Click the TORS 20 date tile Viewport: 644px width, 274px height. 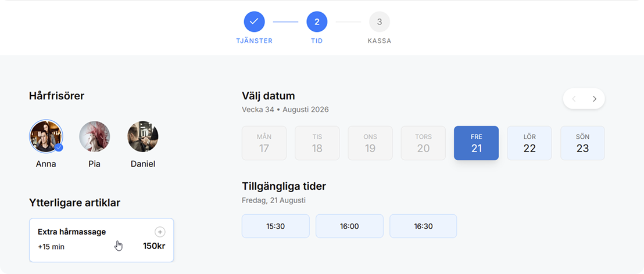[x=424, y=143]
